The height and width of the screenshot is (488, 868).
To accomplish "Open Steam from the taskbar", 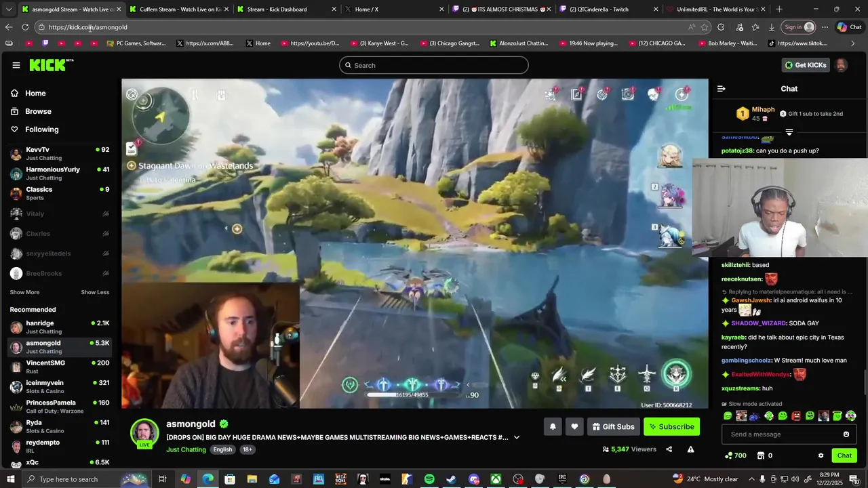I will tap(451, 479).
